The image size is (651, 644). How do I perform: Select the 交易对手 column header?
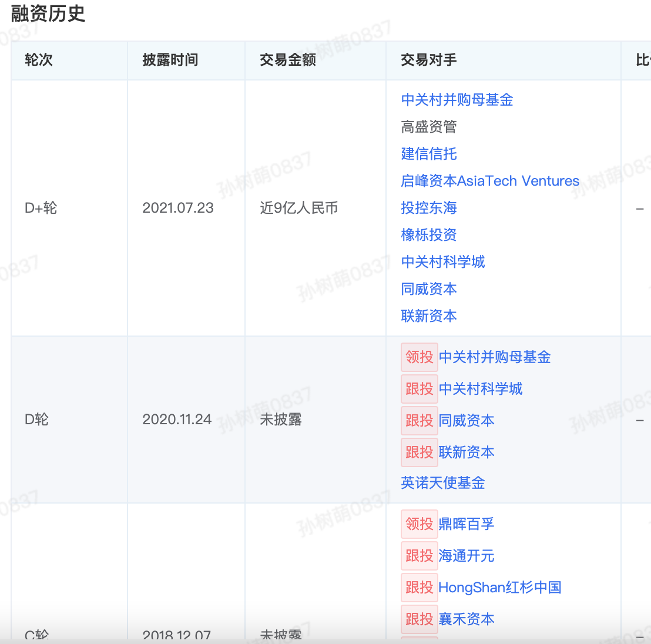coord(428,60)
